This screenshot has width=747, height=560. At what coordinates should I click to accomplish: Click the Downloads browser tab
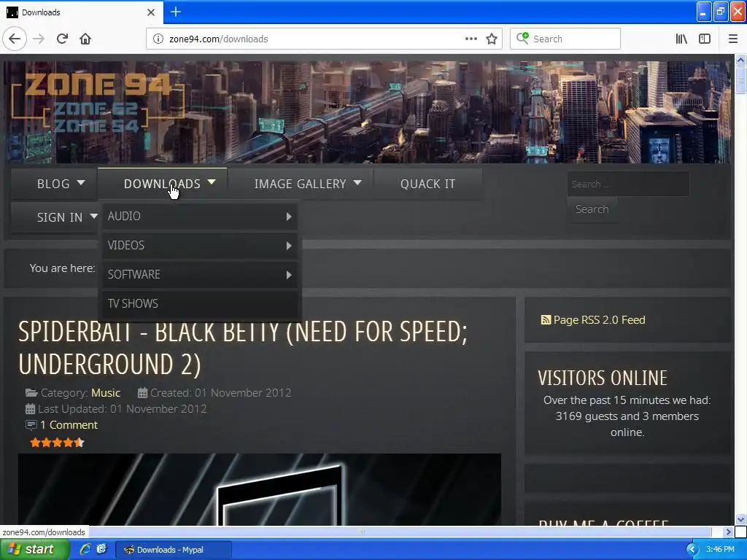(81, 12)
